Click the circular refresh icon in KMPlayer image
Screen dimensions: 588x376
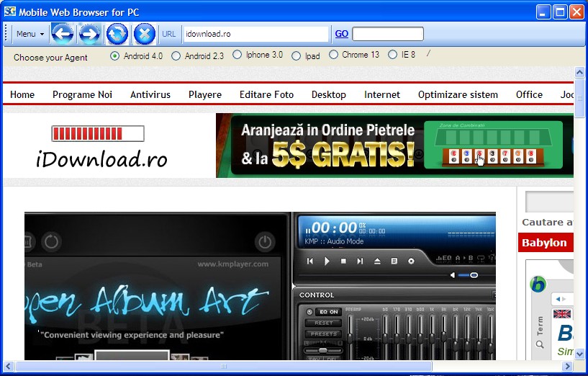(x=51, y=241)
